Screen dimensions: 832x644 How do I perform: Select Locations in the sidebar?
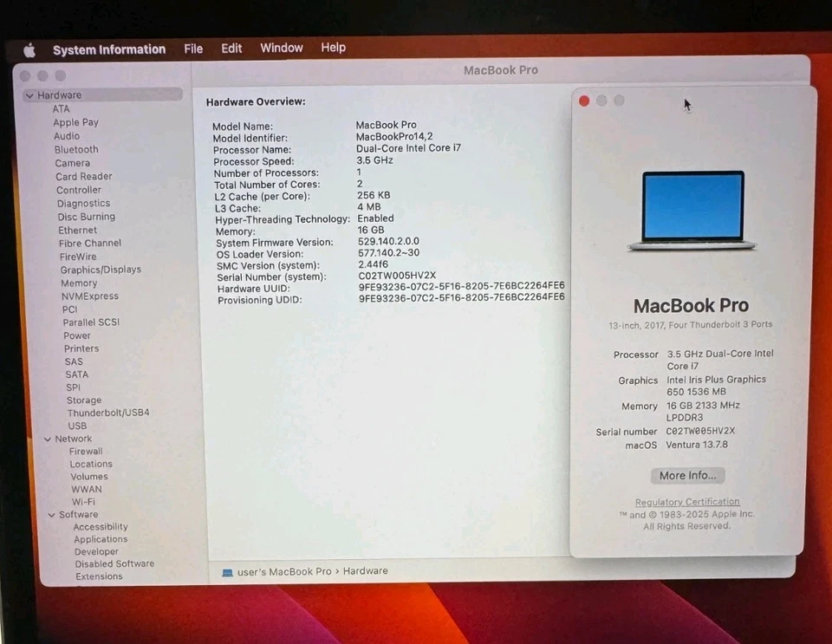(91, 465)
